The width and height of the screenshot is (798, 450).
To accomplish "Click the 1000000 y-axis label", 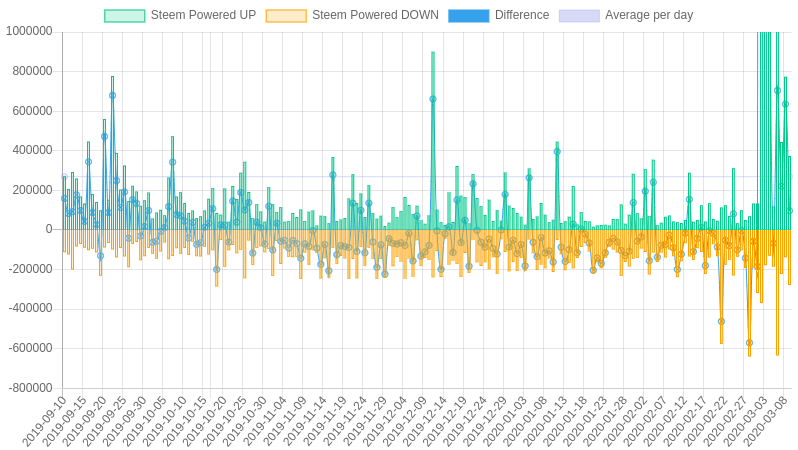I will [29, 32].
